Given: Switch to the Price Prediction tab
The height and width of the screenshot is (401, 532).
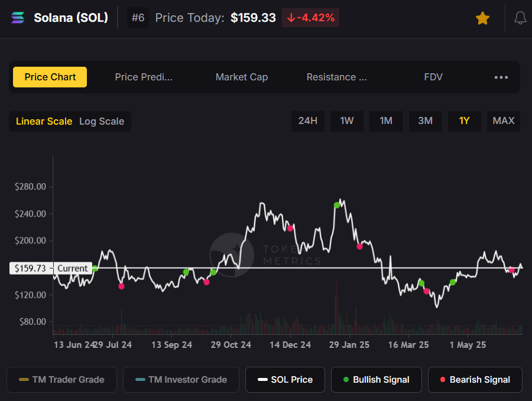Looking at the screenshot, I should click(x=144, y=77).
